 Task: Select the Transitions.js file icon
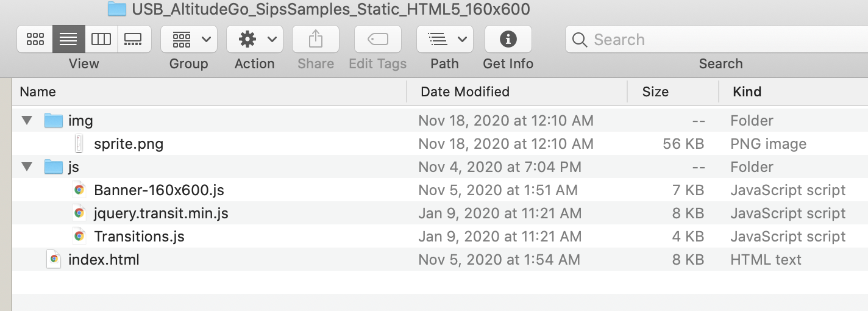79,237
